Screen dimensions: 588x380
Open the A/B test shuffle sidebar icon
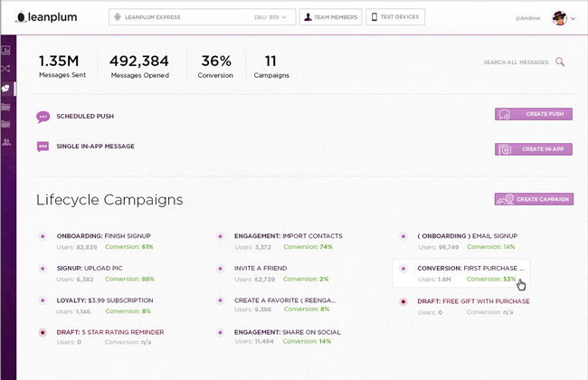pyautogui.click(x=6, y=68)
